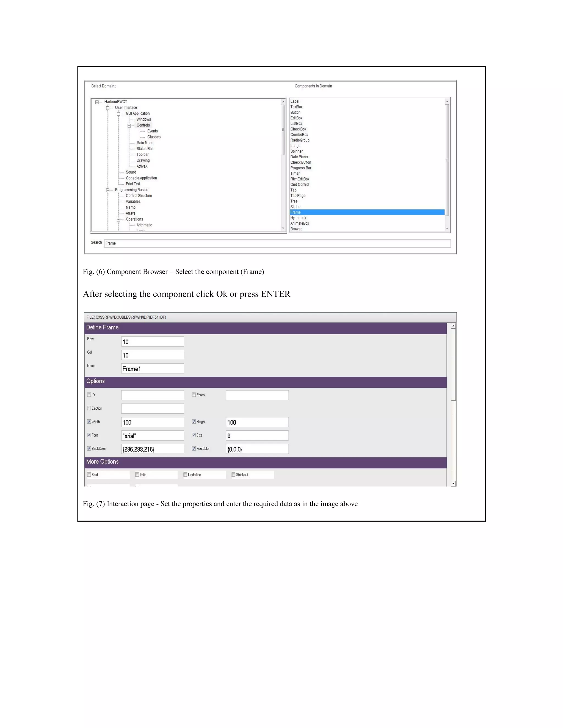Select the Toolbar domain item
This screenshot has width=563, height=728.
pos(142,155)
